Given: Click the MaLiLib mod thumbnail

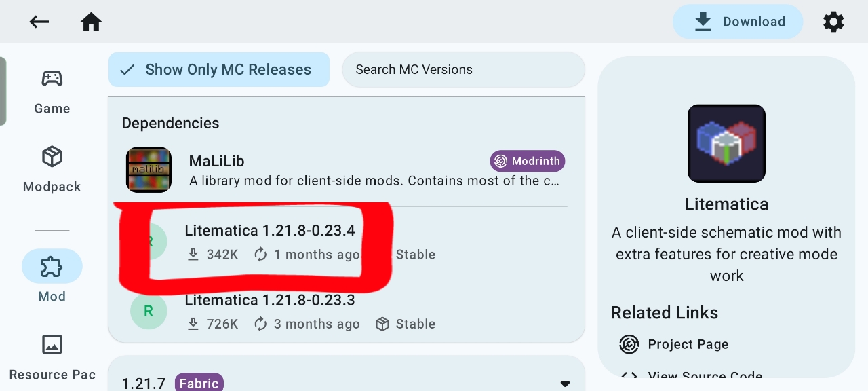Looking at the screenshot, I should [x=149, y=170].
